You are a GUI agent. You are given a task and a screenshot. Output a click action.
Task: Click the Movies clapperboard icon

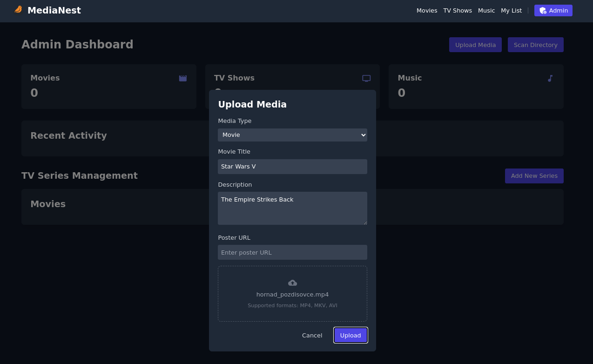click(183, 78)
